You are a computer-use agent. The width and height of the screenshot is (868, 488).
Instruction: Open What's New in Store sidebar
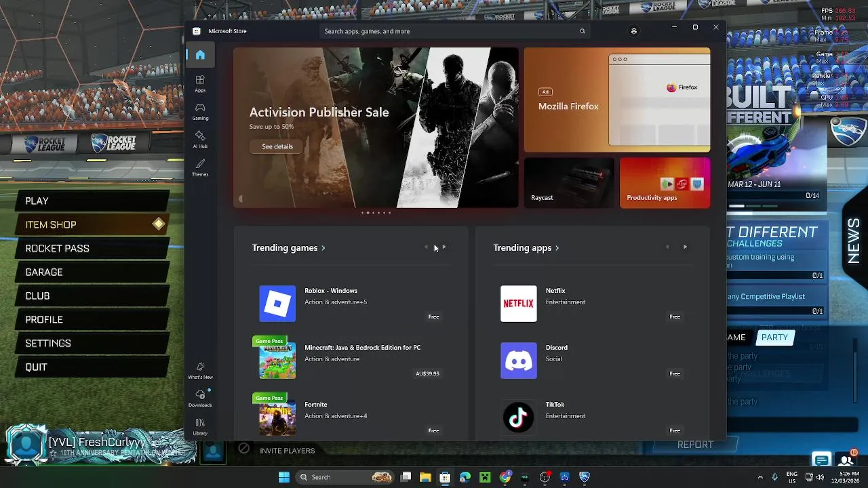click(x=200, y=371)
